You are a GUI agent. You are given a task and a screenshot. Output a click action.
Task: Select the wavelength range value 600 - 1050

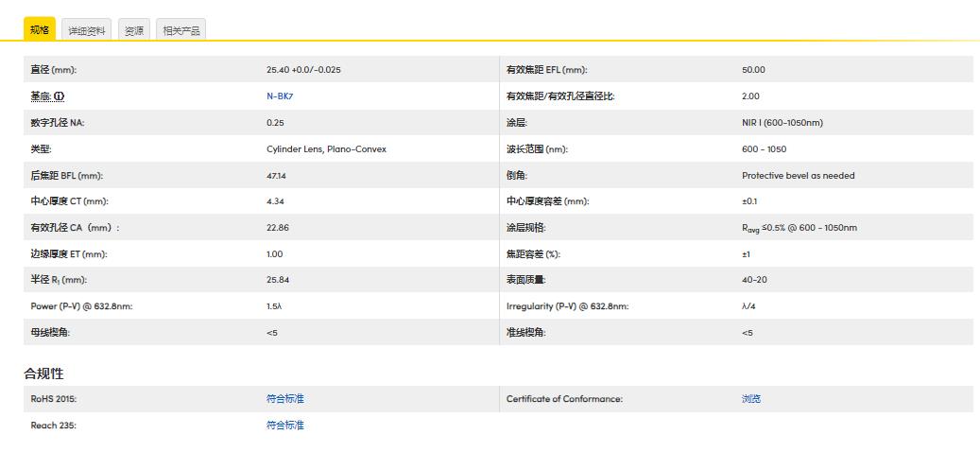[x=764, y=149]
